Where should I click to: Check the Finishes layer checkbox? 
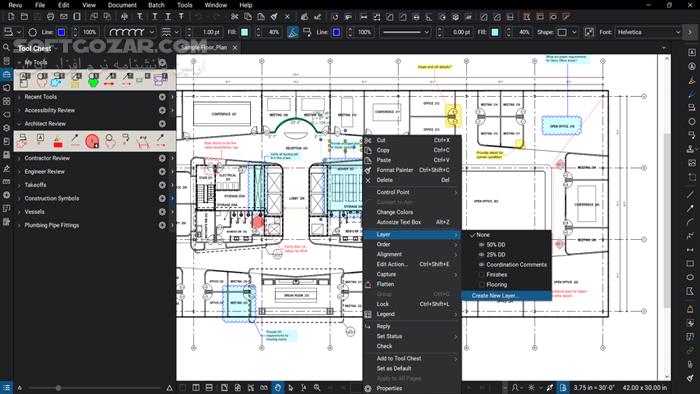pyautogui.click(x=481, y=275)
